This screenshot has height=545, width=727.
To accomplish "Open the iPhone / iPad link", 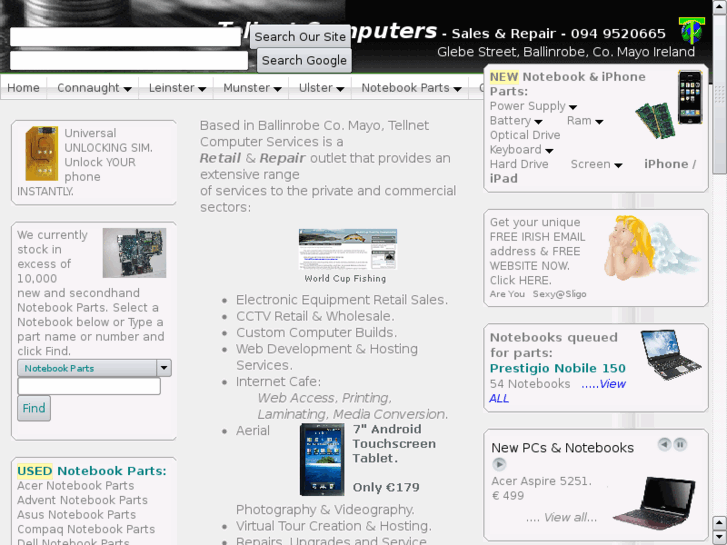I will point(670,164).
